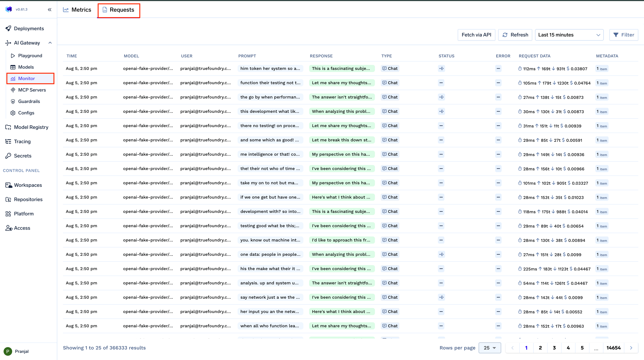Click next page arrow in pagination
The height and width of the screenshot is (360, 644).
(x=631, y=348)
